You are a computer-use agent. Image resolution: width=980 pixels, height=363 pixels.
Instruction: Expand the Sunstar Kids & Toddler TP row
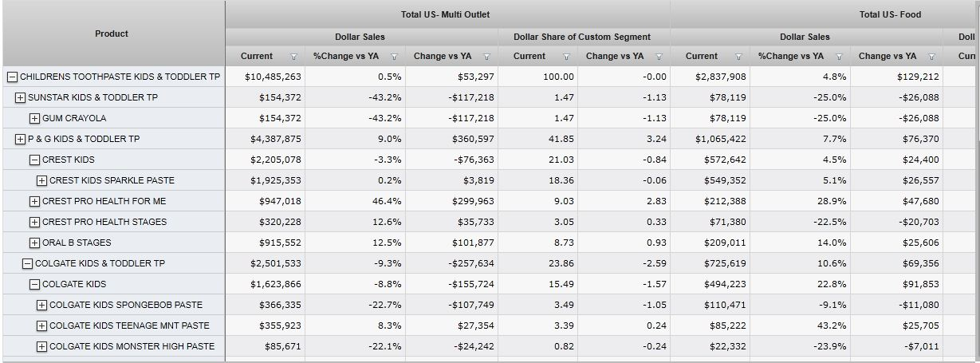[x=20, y=98]
